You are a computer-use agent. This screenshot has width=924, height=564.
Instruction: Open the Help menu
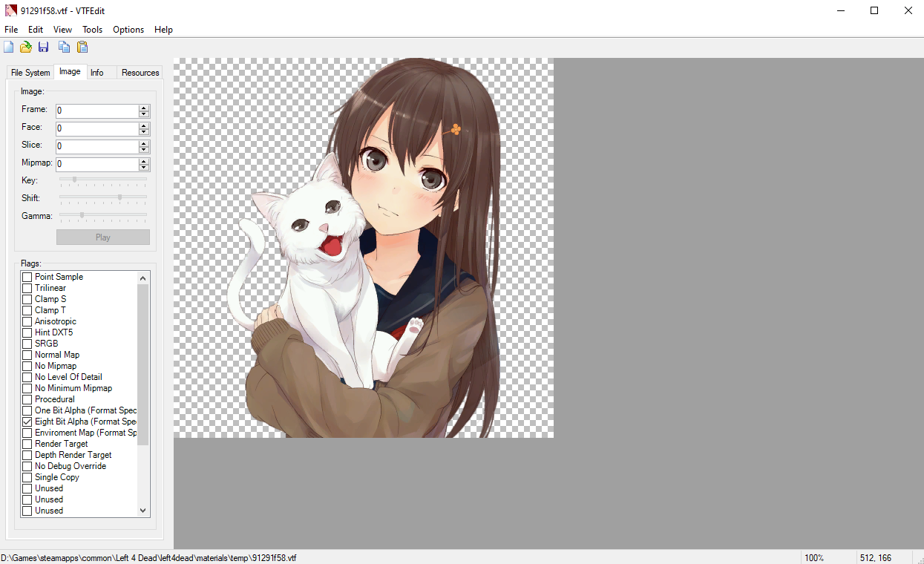click(x=164, y=30)
